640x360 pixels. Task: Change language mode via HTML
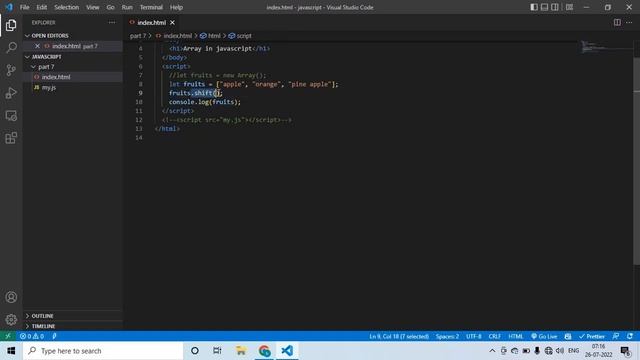tap(516, 336)
